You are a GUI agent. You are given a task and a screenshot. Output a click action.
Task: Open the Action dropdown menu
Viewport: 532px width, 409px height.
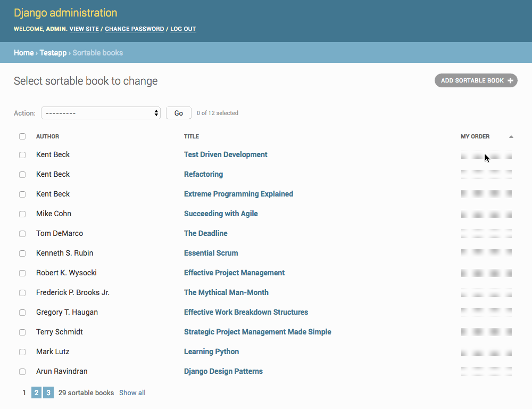(x=101, y=113)
